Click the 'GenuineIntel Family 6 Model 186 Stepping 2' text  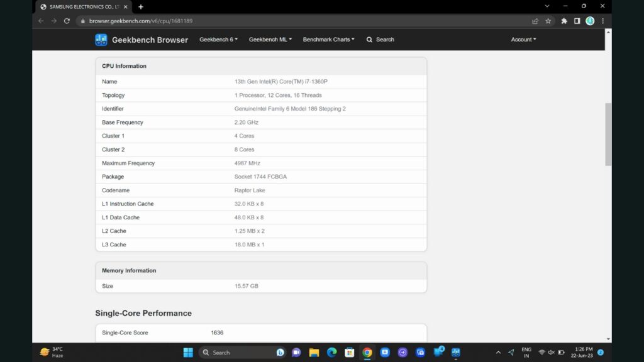click(x=290, y=109)
